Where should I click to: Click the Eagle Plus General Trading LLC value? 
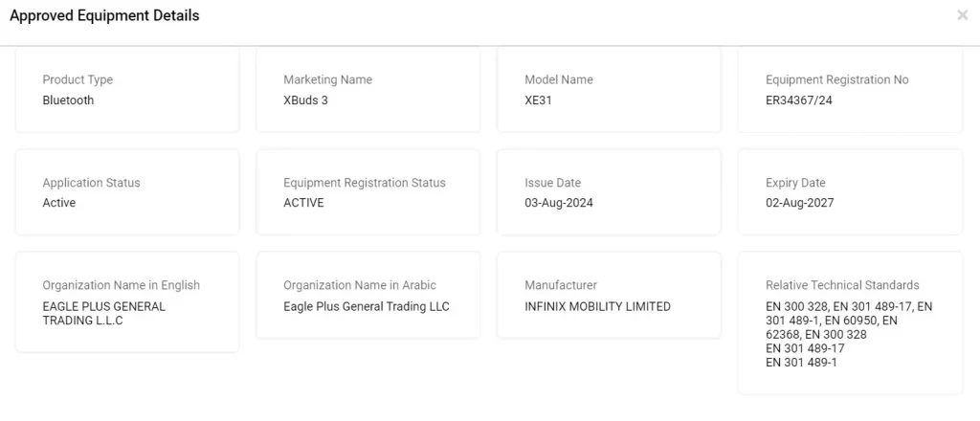(366, 307)
